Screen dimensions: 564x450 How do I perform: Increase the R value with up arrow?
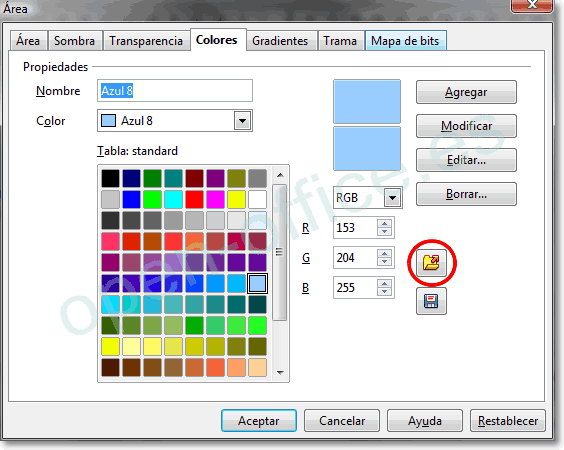pos(385,223)
